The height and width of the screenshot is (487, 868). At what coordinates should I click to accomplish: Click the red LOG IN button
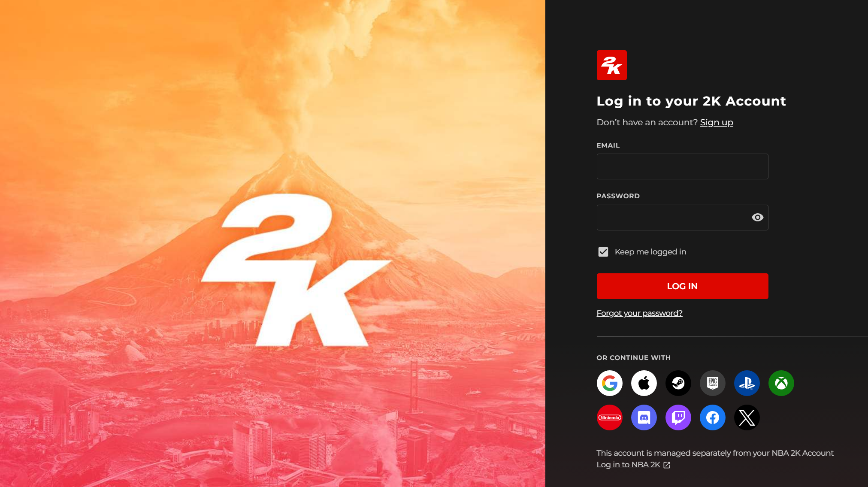coord(682,286)
